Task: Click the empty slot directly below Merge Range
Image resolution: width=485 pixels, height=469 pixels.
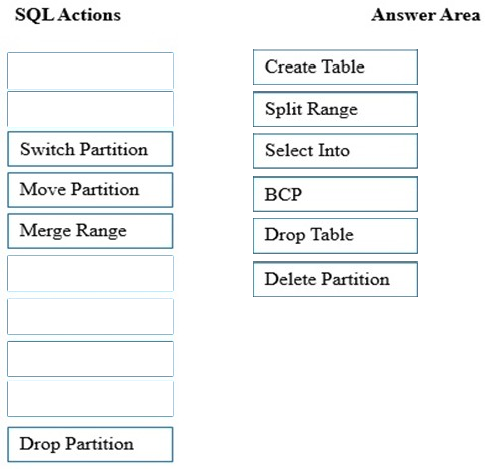Action: pyautogui.click(x=90, y=273)
